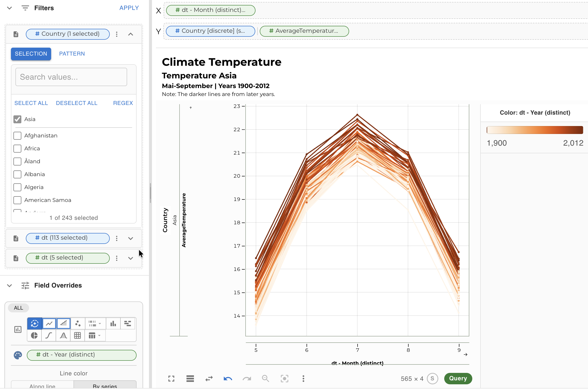588x391 pixels.
Task: Click the ALL field override chip
Action: [18, 308]
